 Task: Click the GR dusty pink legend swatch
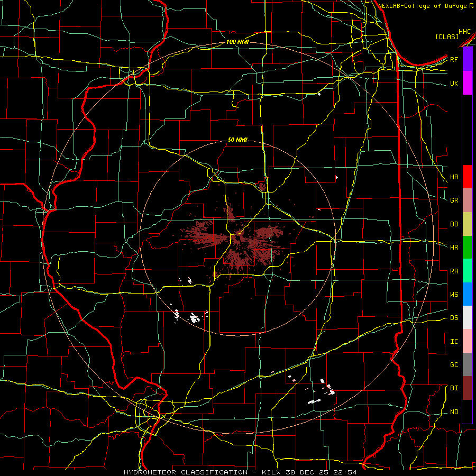tap(467, 200)
